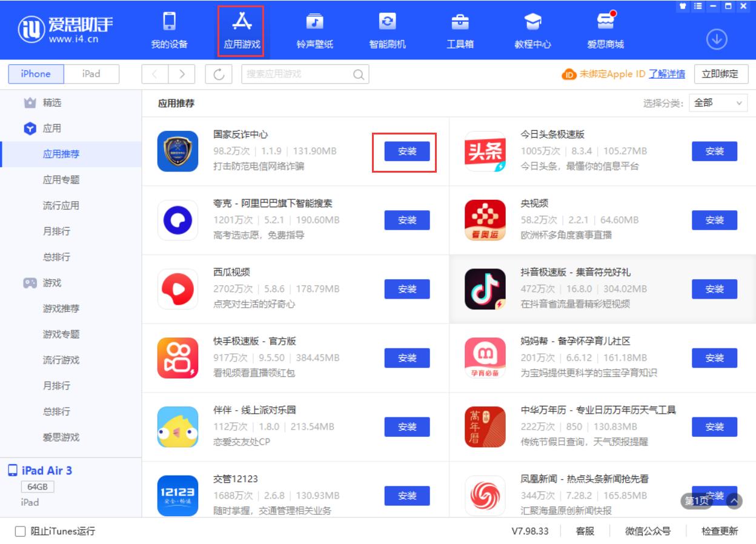This screenshot has height=544, width=756.
Task: Open the 教程中心 tutorial center
Action: click(532, 30)
